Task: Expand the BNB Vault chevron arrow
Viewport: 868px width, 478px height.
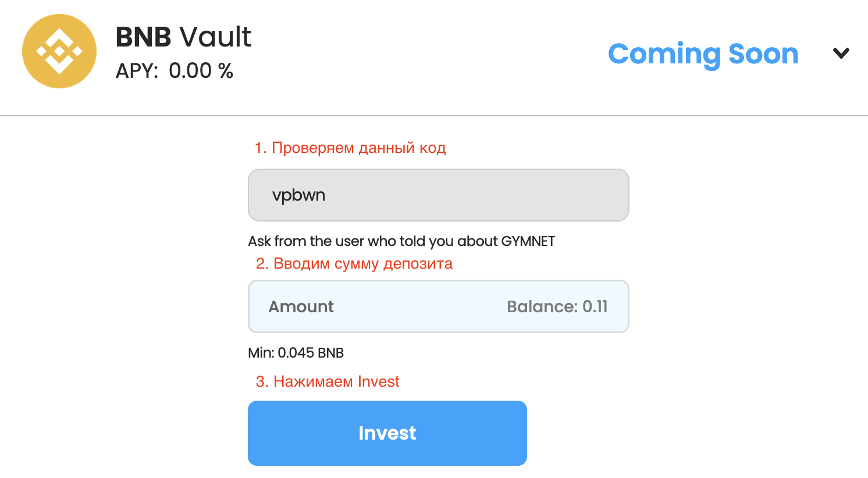Action: click(x=841, y=53)
